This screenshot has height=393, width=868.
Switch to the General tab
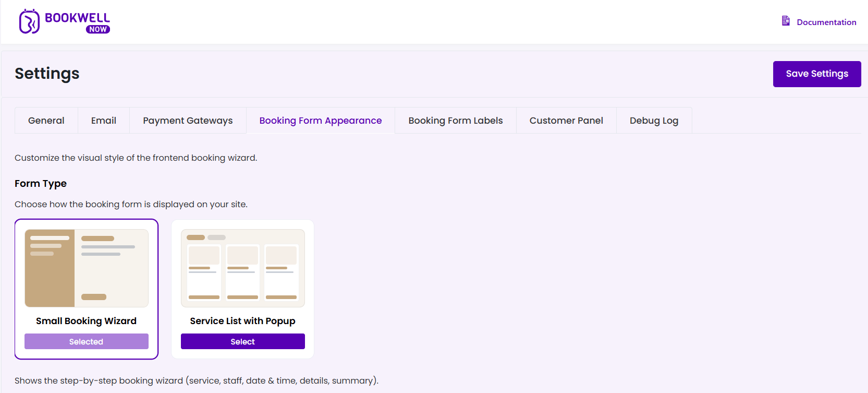point(46,121)
